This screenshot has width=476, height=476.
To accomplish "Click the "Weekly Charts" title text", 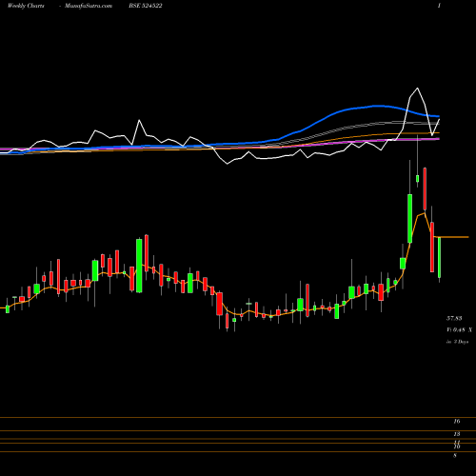I will pyautogui.click(x=26, y=6).
